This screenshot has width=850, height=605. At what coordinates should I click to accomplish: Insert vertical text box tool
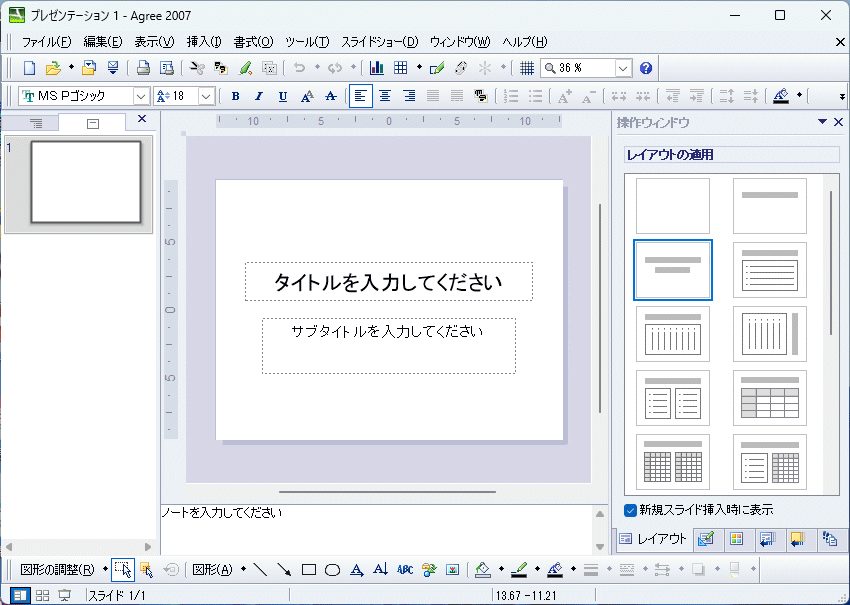coord(380,569)
